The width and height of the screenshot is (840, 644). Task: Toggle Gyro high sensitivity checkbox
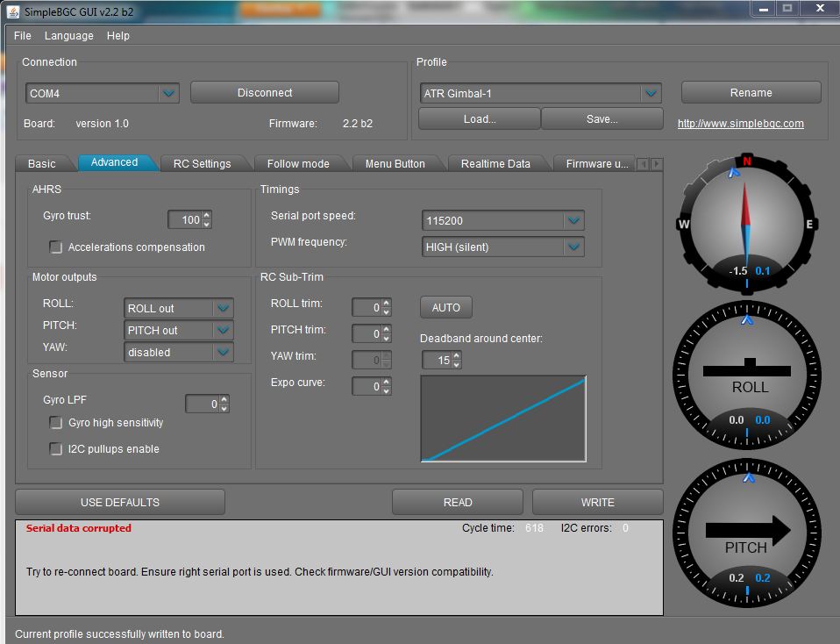pyautogui.click(x=56, y=423)
